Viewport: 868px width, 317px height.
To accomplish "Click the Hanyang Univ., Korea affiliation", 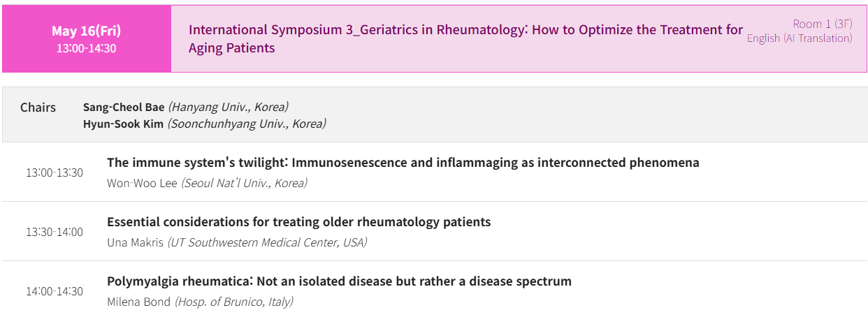I will (229, 107).
